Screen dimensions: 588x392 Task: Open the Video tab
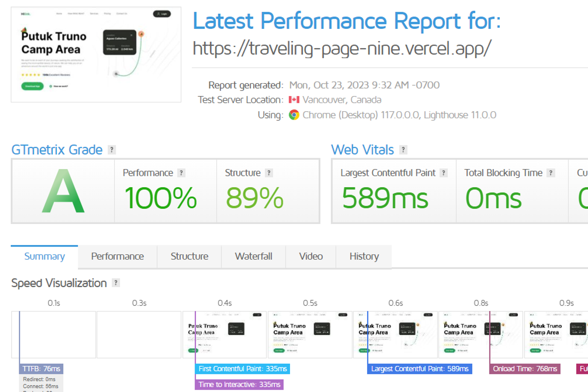[311, 256]
